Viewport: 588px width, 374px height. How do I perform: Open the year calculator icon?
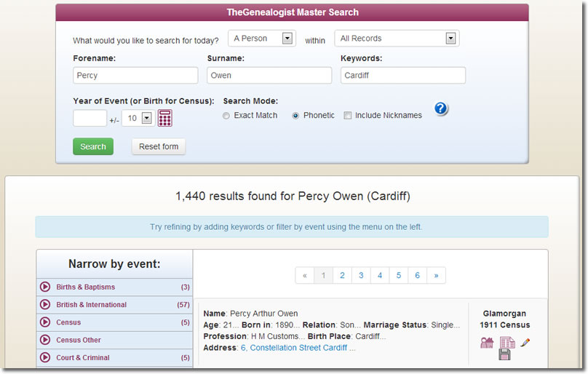pyautogui.click(x=164, y=118)
